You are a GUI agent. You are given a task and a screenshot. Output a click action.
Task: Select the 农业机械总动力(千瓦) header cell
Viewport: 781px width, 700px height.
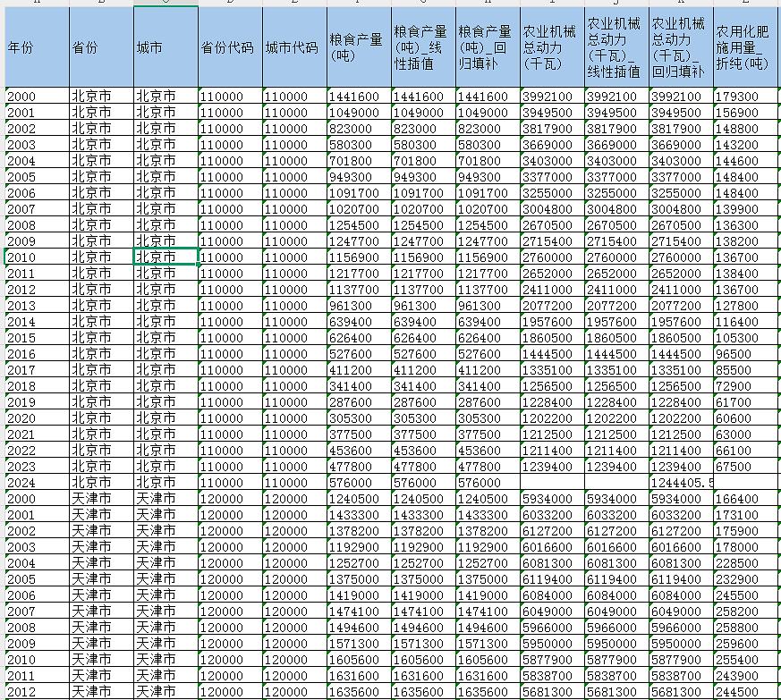(552, 47)
